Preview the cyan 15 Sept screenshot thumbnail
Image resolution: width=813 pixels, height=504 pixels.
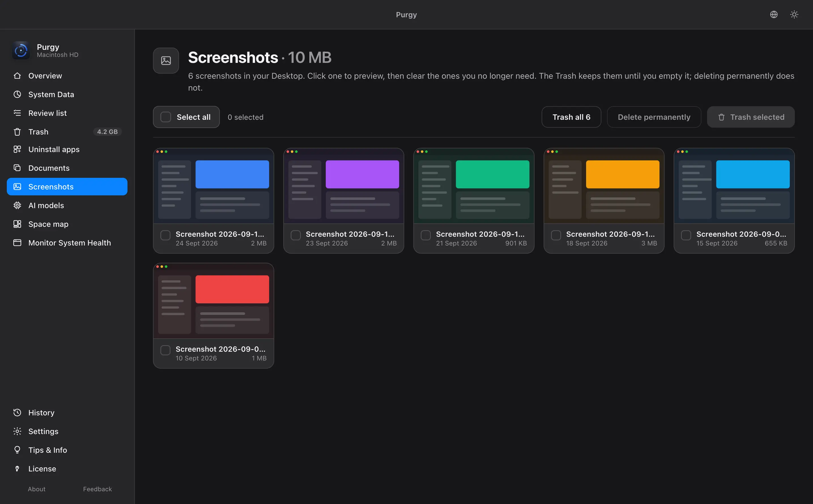pos(734,186)
